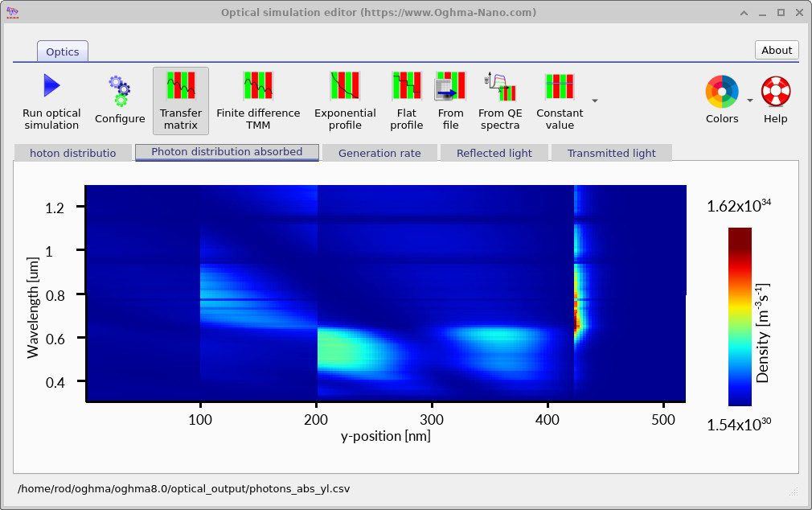
Task: Load optical profile From file
Action: (x=450, y=101)
